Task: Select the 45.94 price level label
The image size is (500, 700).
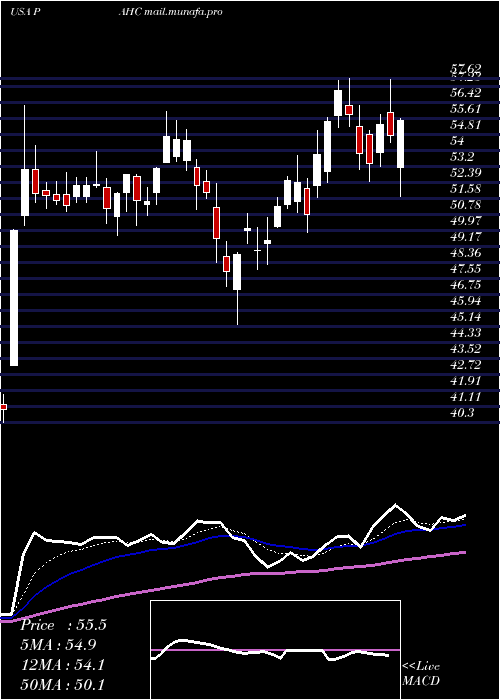Action: 466,301
